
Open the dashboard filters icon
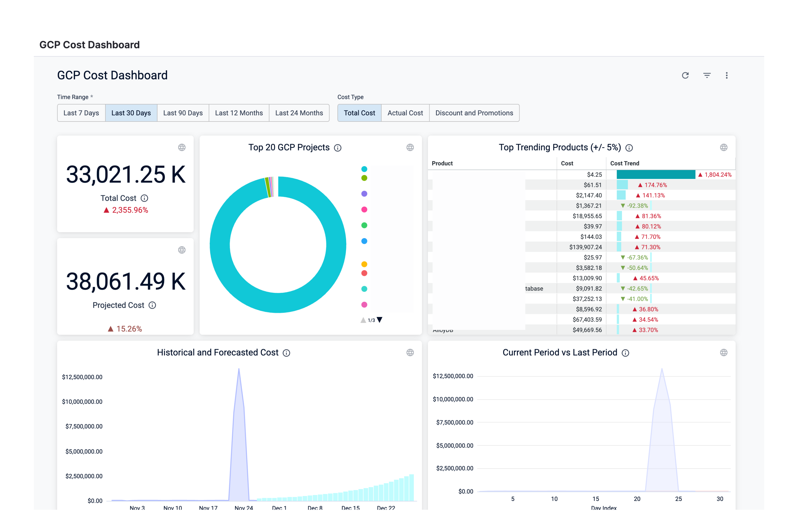coord(707,75)
